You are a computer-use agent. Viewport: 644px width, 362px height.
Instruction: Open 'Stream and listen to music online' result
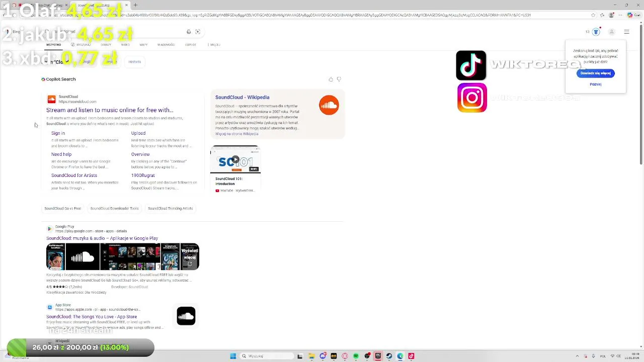tap(110, 110)
